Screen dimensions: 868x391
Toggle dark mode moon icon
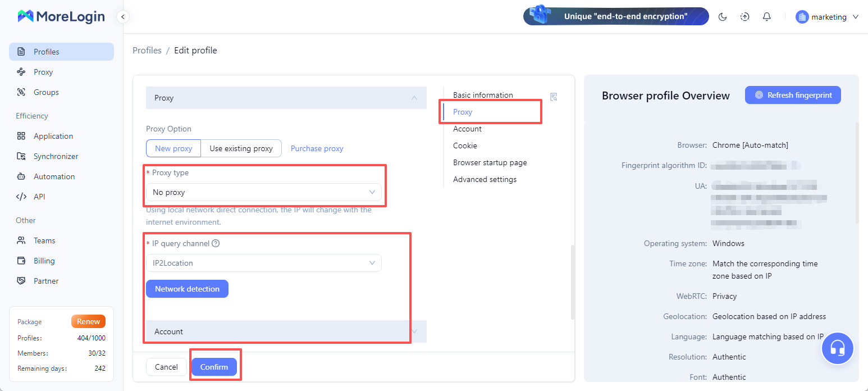tap(723, 17)
